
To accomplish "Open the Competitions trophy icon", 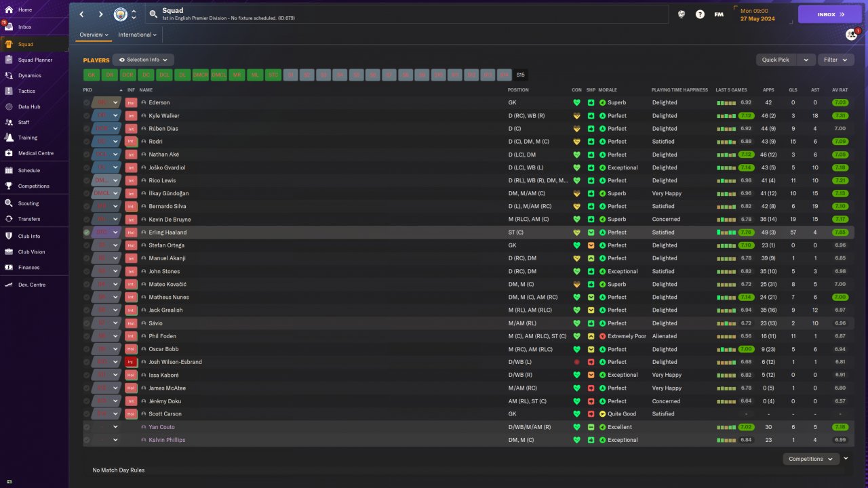I will 9,186.
